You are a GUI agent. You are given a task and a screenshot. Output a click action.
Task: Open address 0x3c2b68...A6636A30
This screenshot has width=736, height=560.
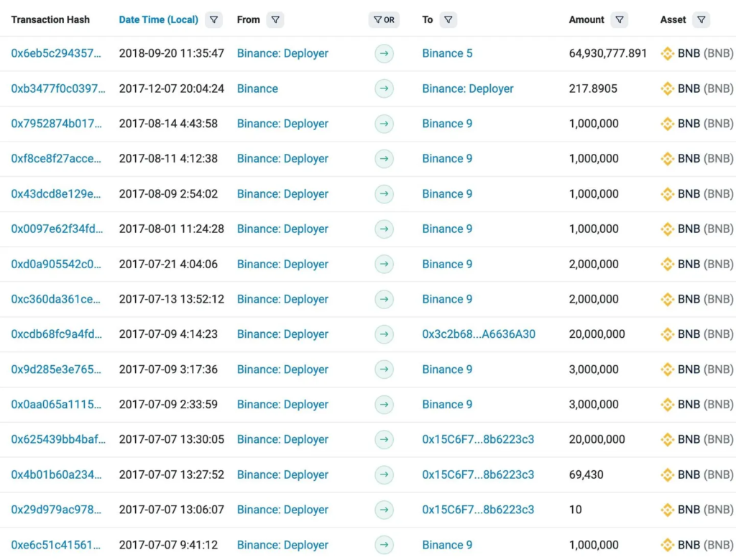point(479,334)
